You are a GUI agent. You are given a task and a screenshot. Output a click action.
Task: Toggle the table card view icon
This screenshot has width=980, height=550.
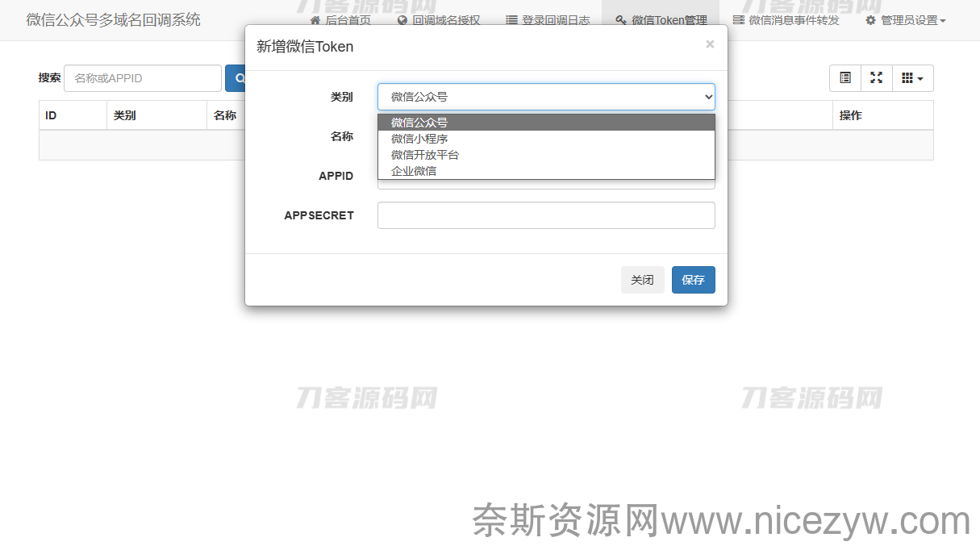point(845,78)
